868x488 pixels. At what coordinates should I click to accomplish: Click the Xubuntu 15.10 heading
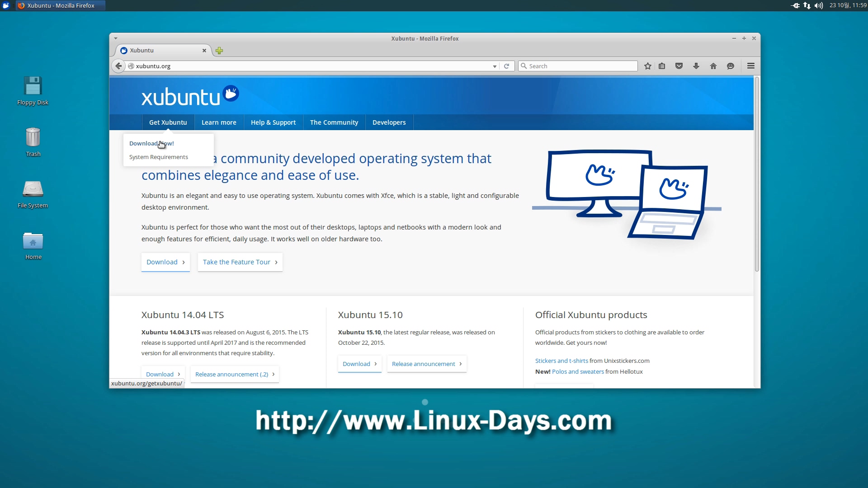point(370,315)
